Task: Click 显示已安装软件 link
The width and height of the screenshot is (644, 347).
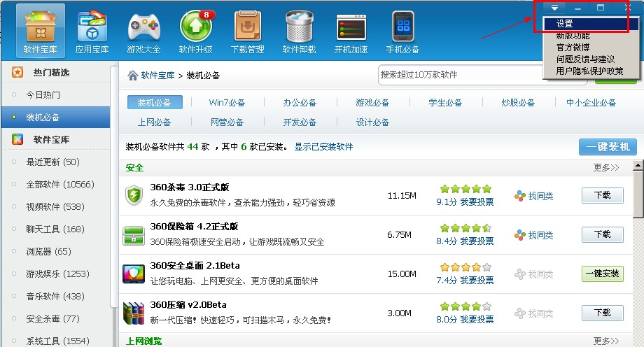Action: click(x=323, y=147)
